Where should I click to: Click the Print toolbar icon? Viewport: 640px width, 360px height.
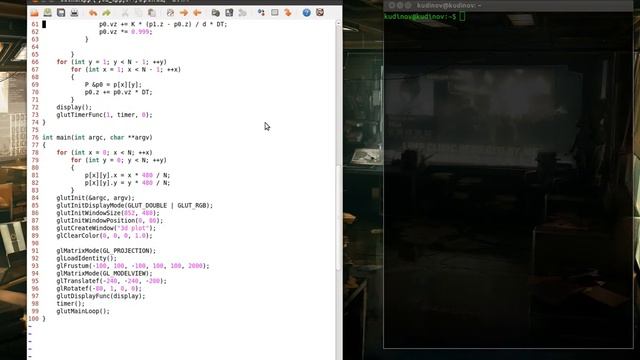(x=74, y=13)
